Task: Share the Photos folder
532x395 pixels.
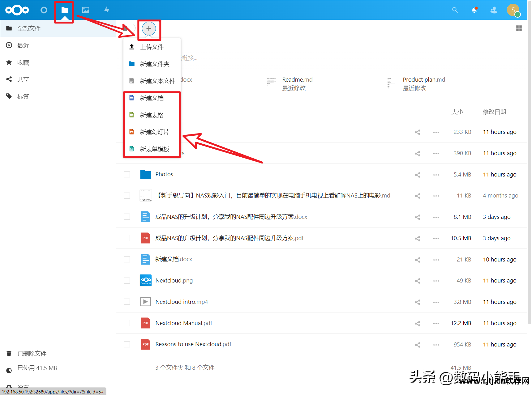Action: [x=418, y=175]
